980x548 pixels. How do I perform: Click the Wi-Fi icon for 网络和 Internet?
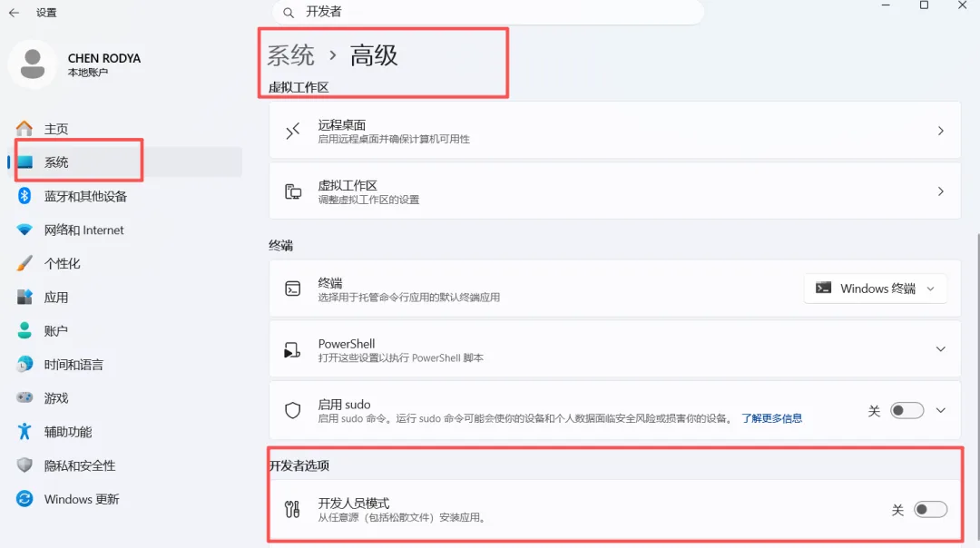click(x=24, y=230)
